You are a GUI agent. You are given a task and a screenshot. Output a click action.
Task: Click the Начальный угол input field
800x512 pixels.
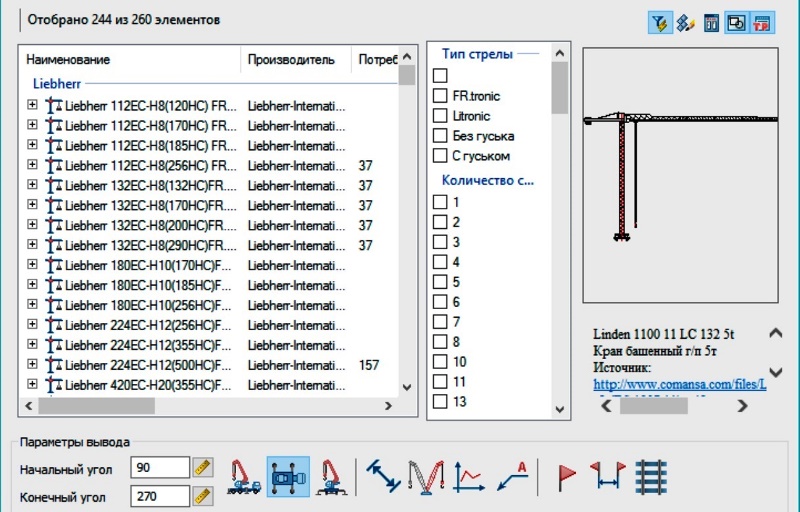click(160, 468)
